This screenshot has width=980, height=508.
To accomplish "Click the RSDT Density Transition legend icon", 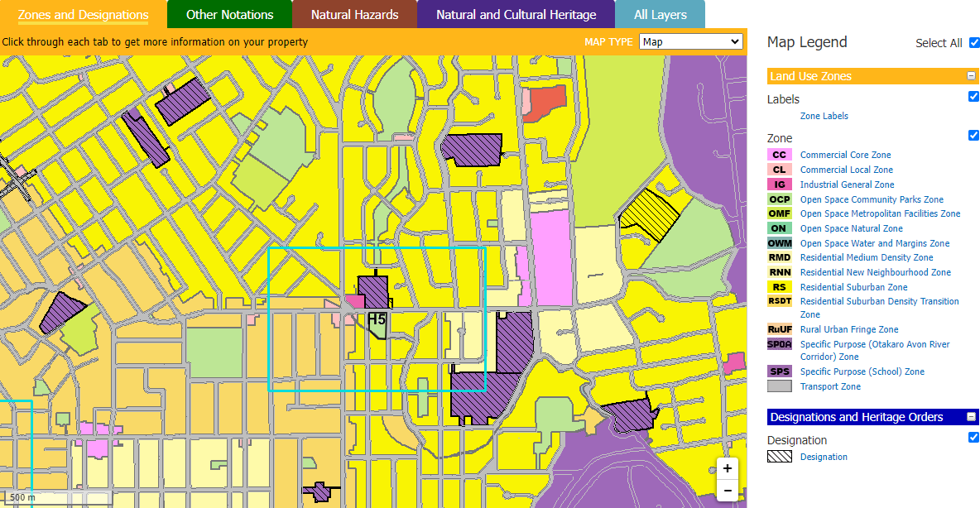I will tap(780, 301).
